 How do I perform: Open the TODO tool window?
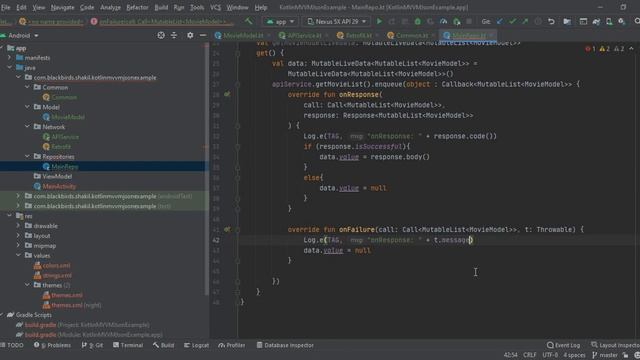(x=12, y=345)
